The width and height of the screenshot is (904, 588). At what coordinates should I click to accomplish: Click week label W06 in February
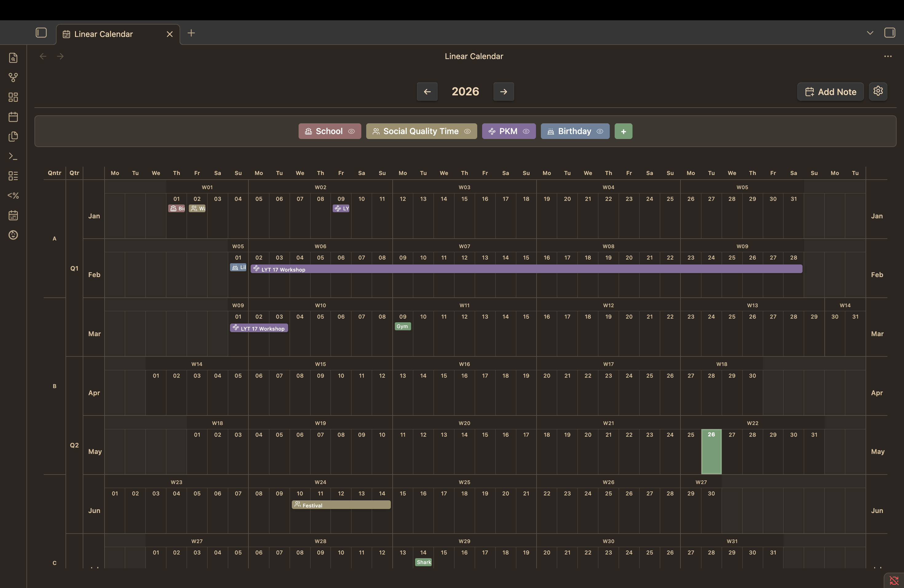coord(321,246)
